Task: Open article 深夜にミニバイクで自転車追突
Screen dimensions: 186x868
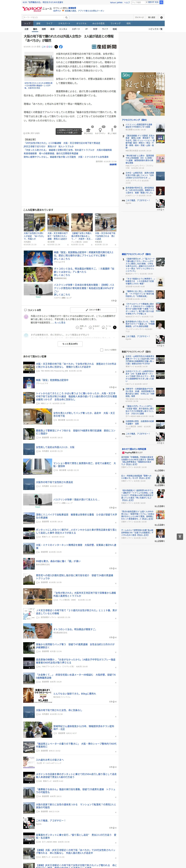Action: point(76,516)
